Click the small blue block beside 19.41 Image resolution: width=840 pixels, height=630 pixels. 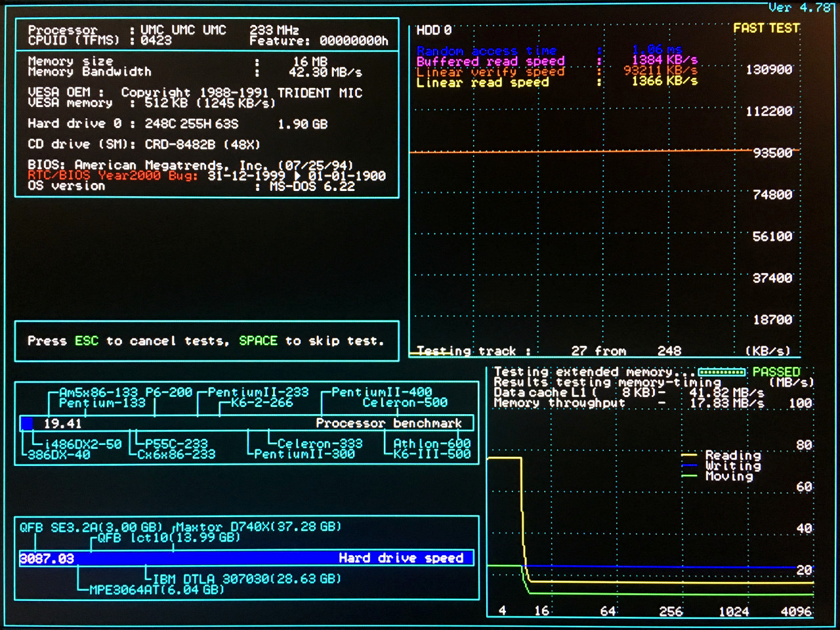[x=27, y=424]
